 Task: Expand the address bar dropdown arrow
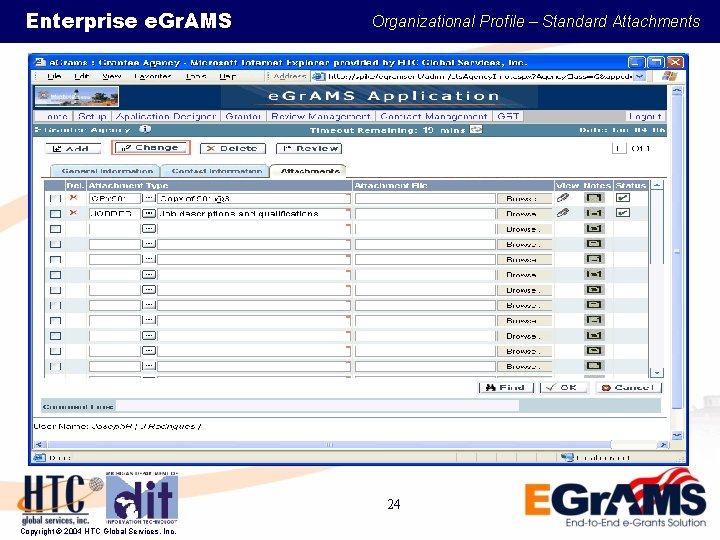pyautogui.click(x=640, y=76)
